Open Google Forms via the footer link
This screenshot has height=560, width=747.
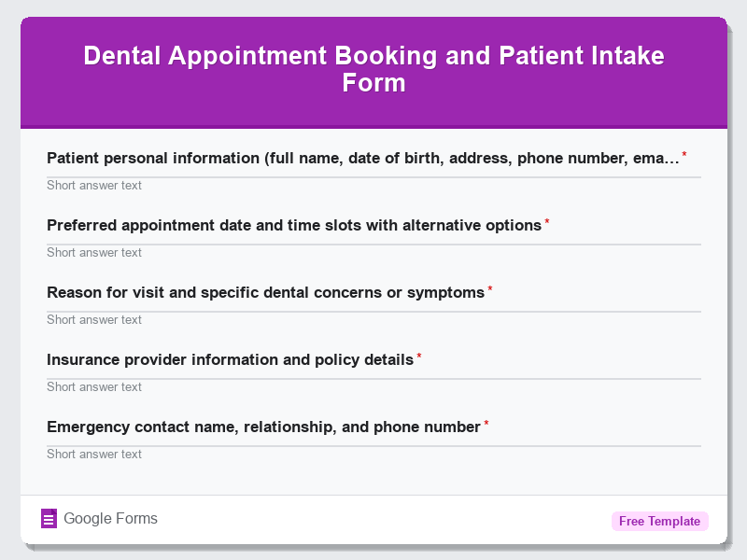click(x=109, y=518)
